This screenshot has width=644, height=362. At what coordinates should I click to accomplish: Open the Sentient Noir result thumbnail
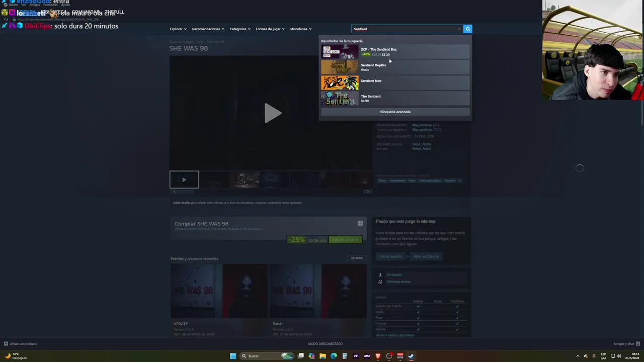coord(340,82)
